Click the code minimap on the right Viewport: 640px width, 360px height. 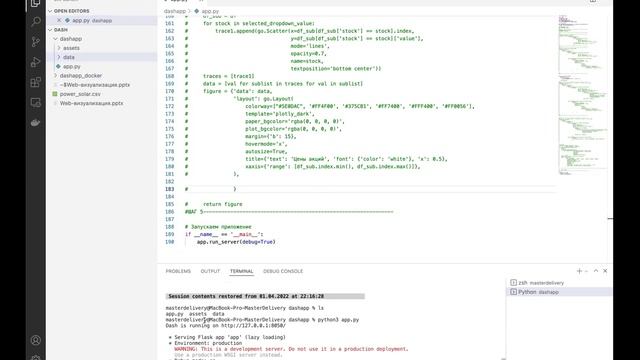pos(583,96)
